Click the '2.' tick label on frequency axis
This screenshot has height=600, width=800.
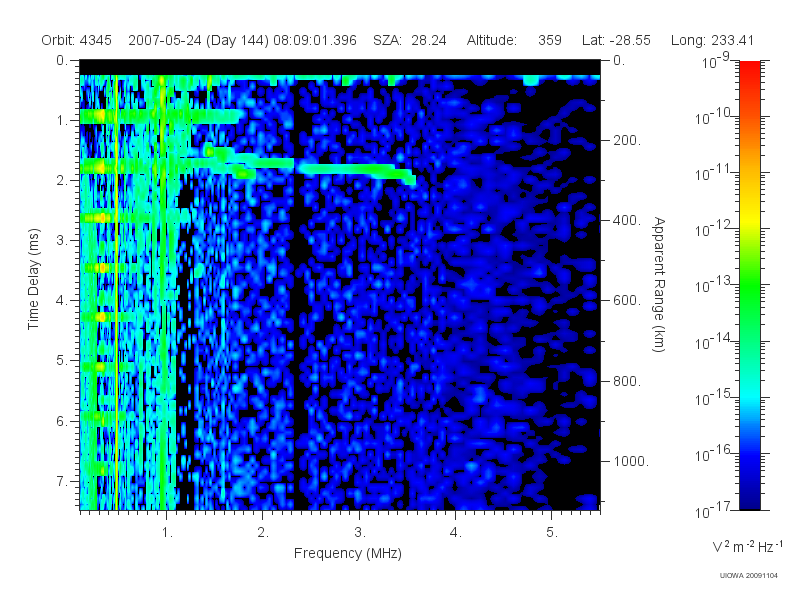coord(263,533)
